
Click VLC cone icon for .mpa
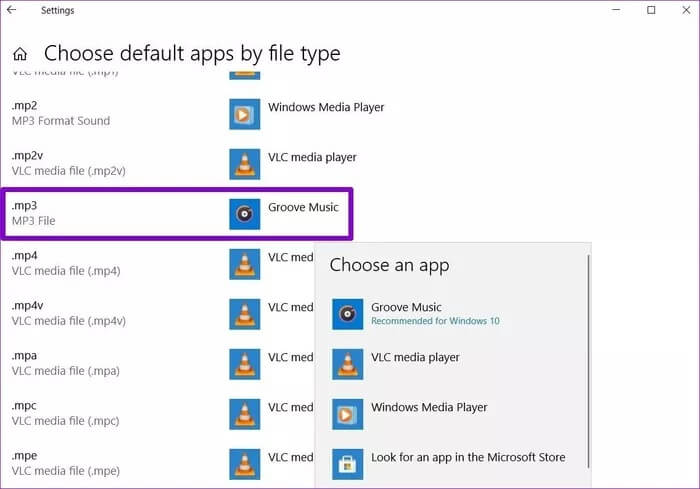point(245,364)
